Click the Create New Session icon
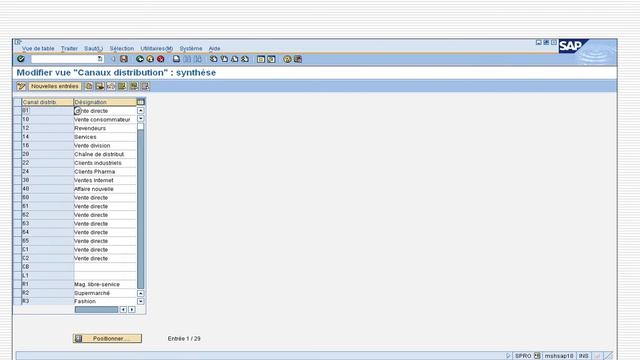 click(x=261, y=59)
